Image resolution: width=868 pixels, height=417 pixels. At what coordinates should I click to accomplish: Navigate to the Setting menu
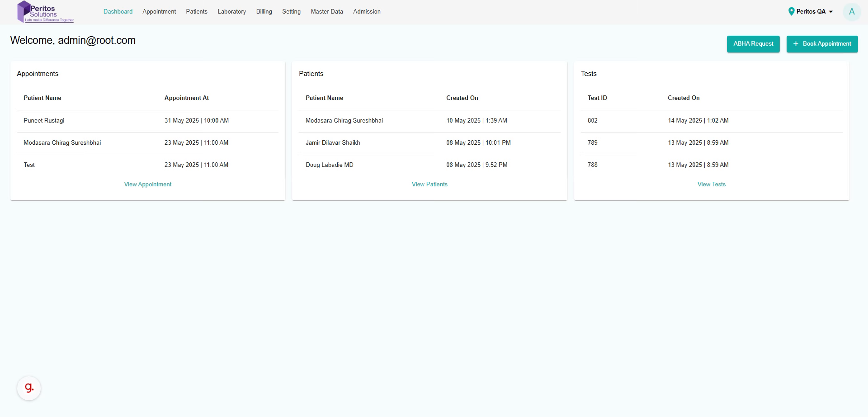[291, 12]
